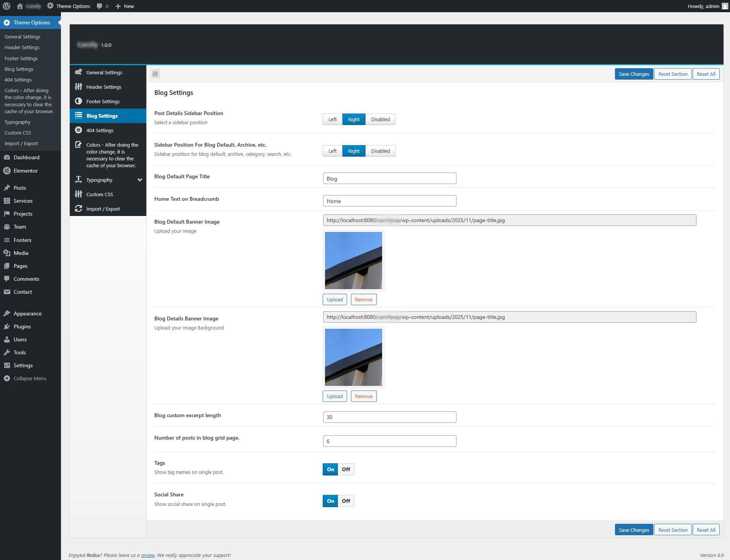This screenshot has width=730, height=560.
Task: Open Header Settings in the options panel
Action: (104, 87)
